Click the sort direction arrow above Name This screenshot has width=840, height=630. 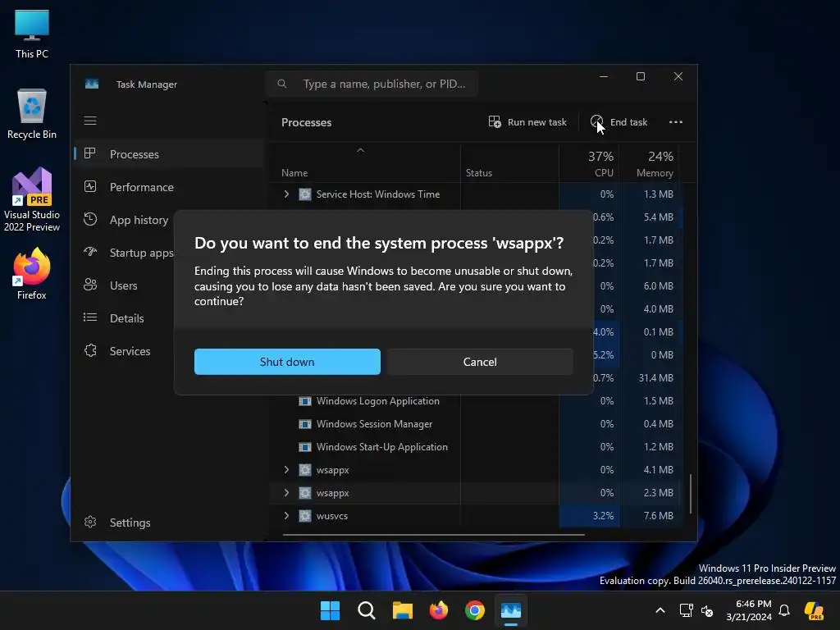361,151
